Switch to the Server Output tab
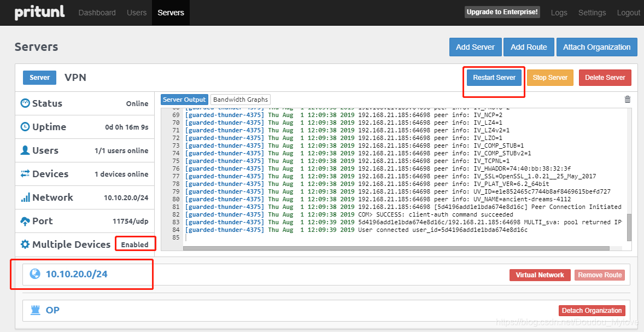This screenshot has width=644, height=332. 184,100
